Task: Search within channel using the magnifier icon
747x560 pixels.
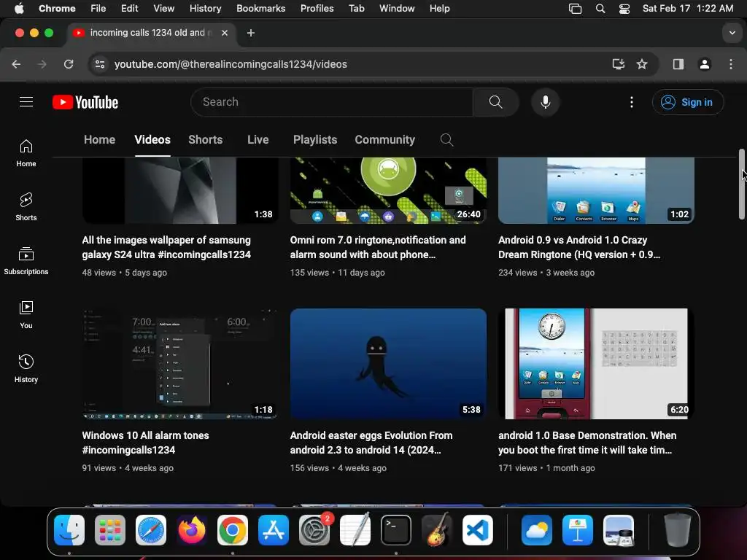Action: (446, 139)
